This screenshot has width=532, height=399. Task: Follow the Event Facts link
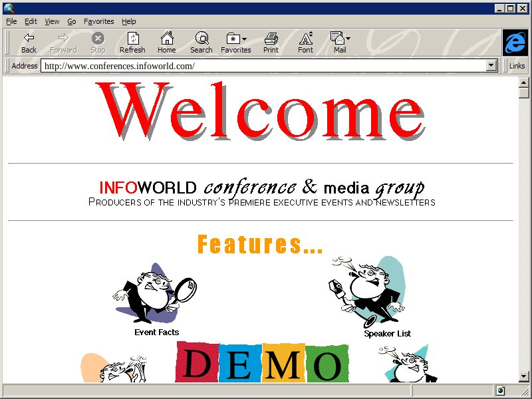click(156, 332)
